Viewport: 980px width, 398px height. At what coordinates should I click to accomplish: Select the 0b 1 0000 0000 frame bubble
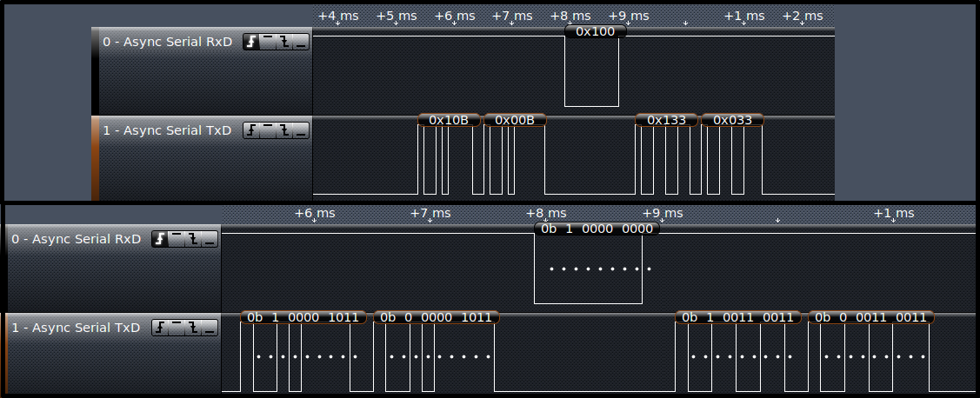[597, 229]
